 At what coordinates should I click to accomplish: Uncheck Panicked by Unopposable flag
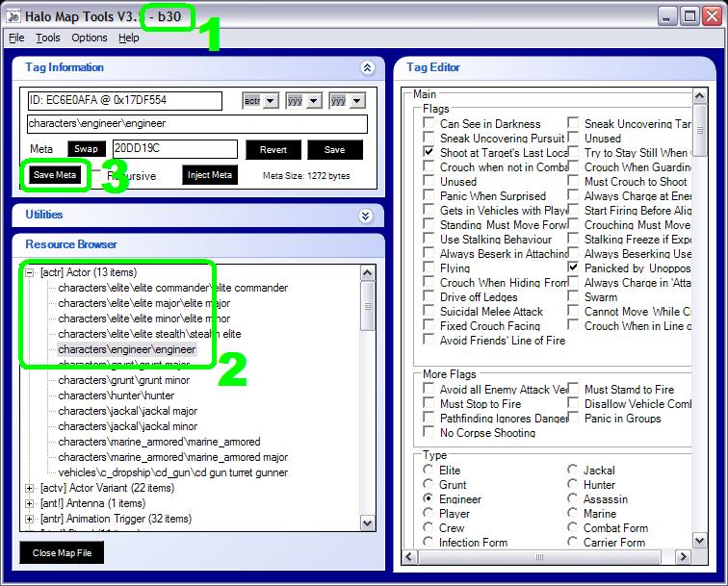click(x=573, y=268)
